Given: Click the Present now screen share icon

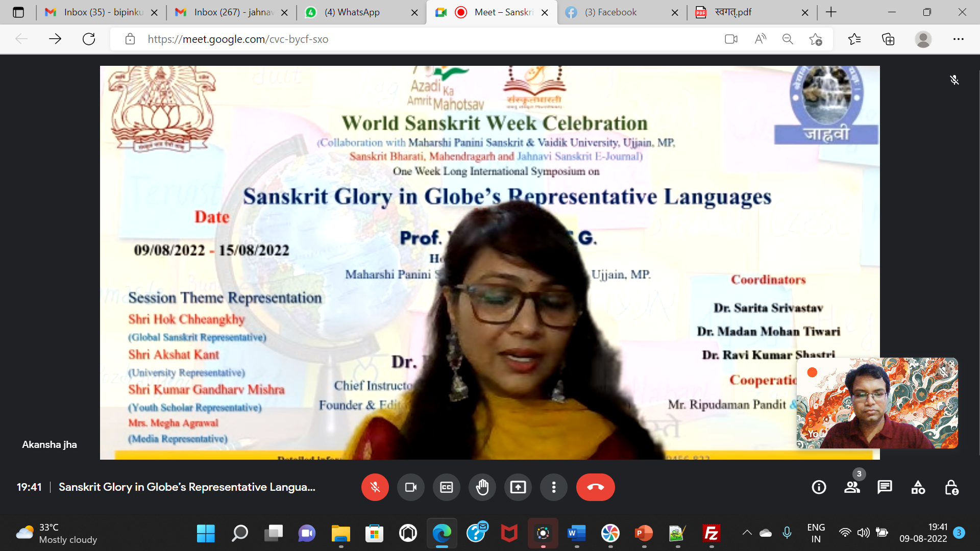Looking at the screenshot, I should click(518, 487).
